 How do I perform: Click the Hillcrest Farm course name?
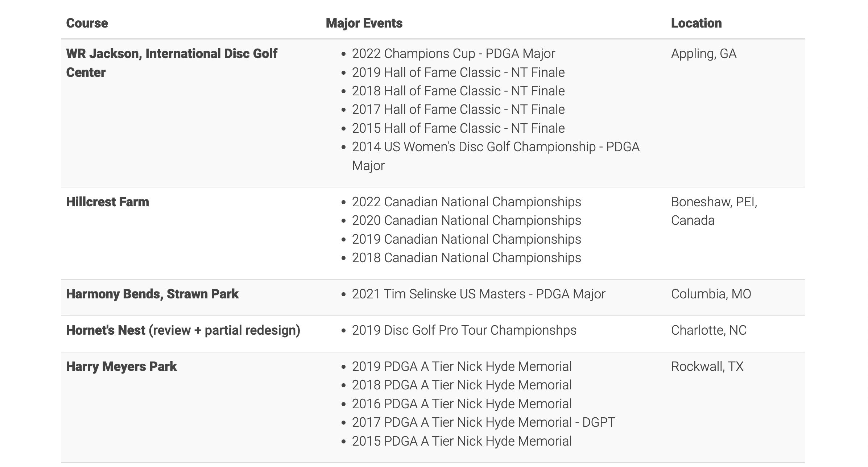pyautogui.click(x=107, y=202)
